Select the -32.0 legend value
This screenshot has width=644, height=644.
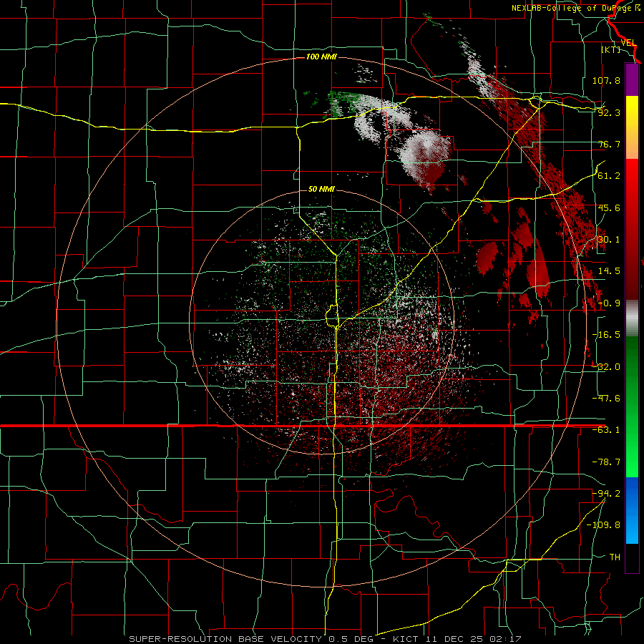[x=606, y=367]
